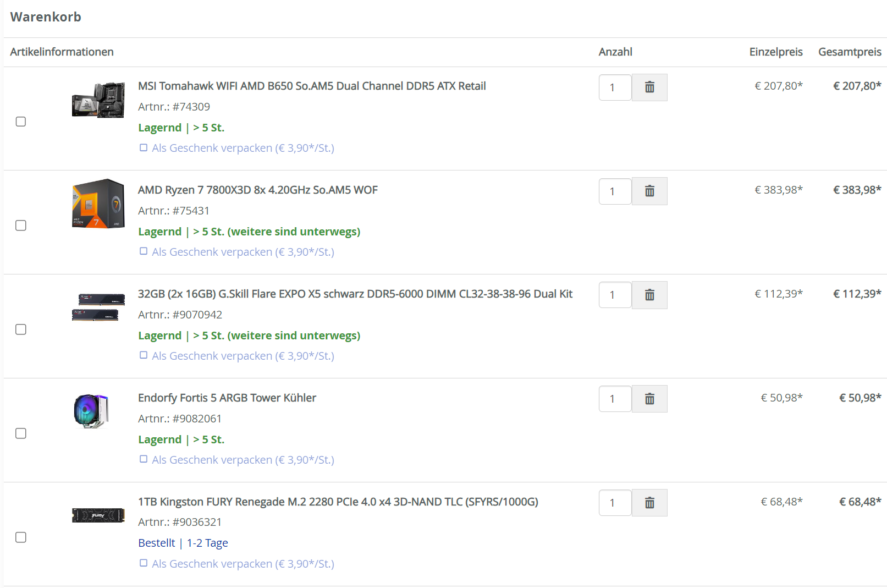This screenshot has height=588, width=887.
Task: Click Ryzen 7 stock status 'weitere sind unterwegs'
Action: (x=249, y=232)
